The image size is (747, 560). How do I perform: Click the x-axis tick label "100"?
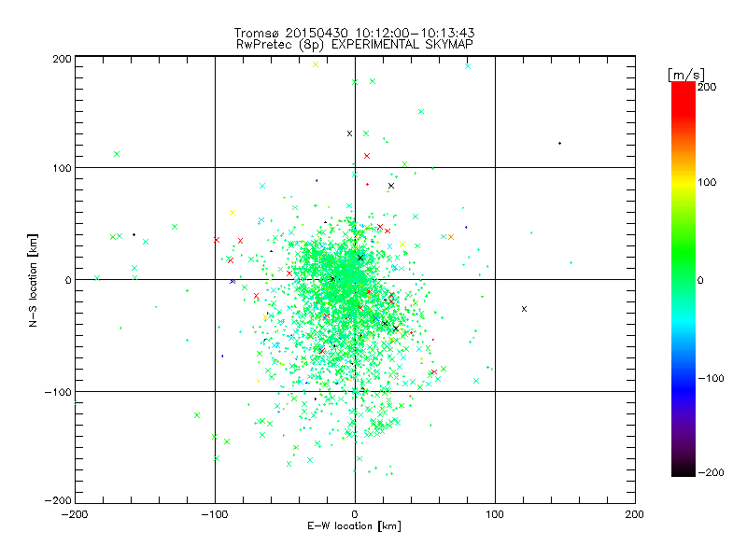tap(495, 514)
